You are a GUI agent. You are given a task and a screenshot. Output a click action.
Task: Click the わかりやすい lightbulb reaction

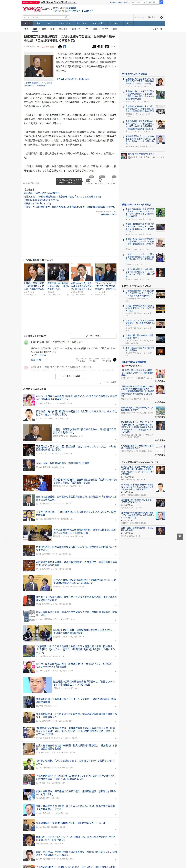tap(100, 180)
